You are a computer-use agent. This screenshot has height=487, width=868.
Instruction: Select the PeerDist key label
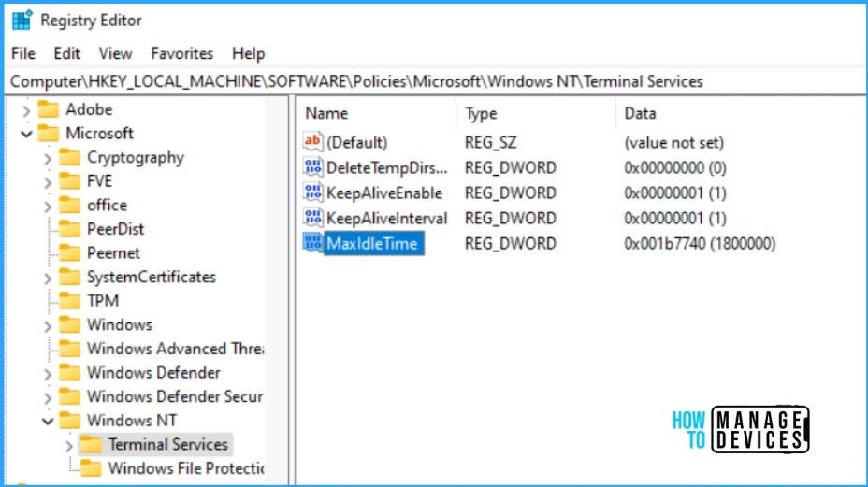pyautogui.click(x=115, y=229)
